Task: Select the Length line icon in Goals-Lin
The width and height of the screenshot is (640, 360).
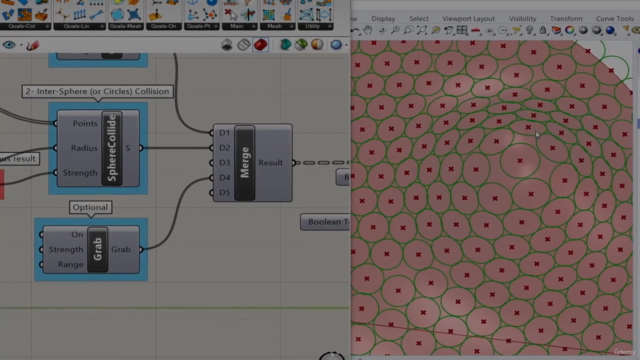Action: (x=96, y=15)
